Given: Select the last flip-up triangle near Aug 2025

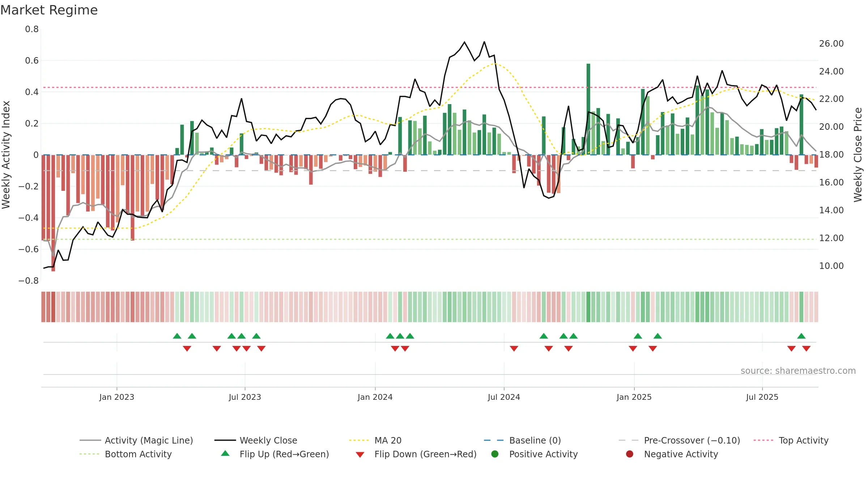Looking at the screenshot, I should click(x=801, y=336).
